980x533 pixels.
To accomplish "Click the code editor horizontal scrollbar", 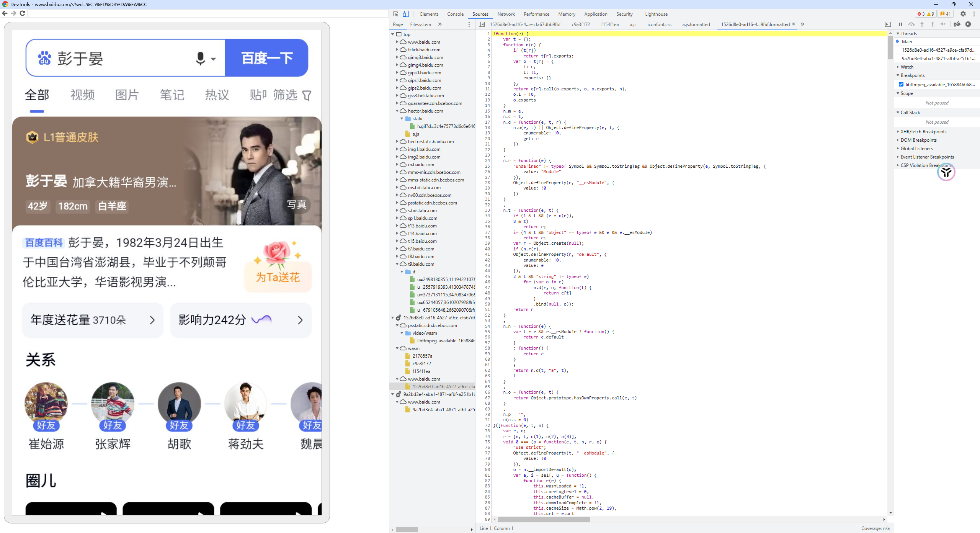I will point(544,519).
